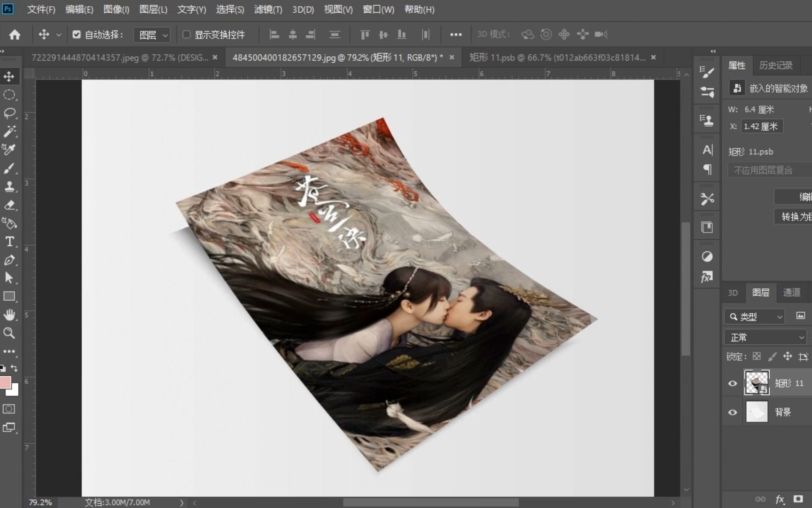The width and height of the screenshot is (812, 508).
Task: Select the Pen tool
Action: pos(9,260)
